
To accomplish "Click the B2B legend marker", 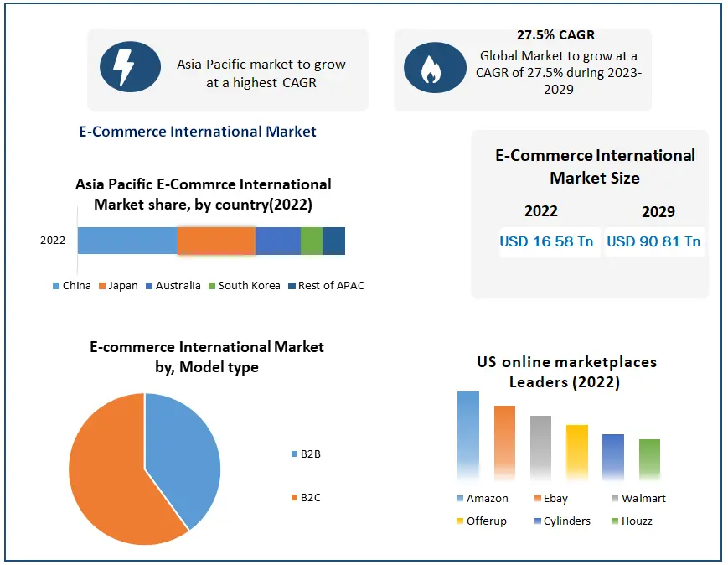I will [294, 454].
